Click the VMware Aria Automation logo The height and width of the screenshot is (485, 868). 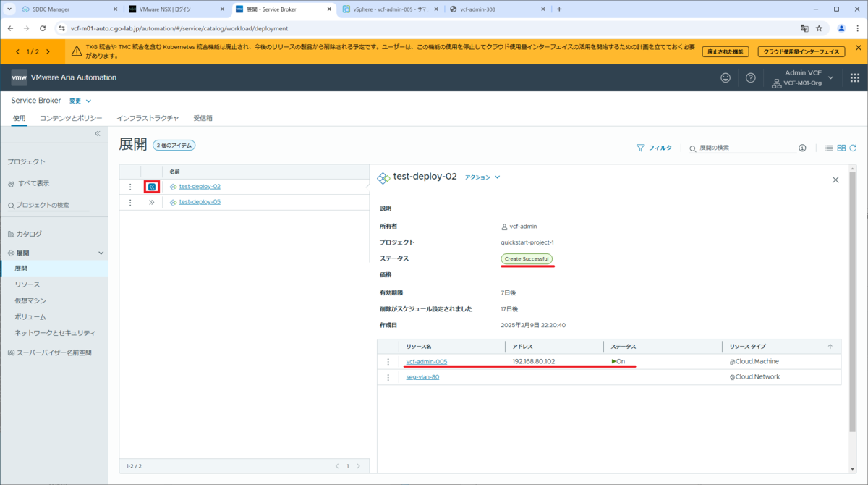click(x=19, y=77)
